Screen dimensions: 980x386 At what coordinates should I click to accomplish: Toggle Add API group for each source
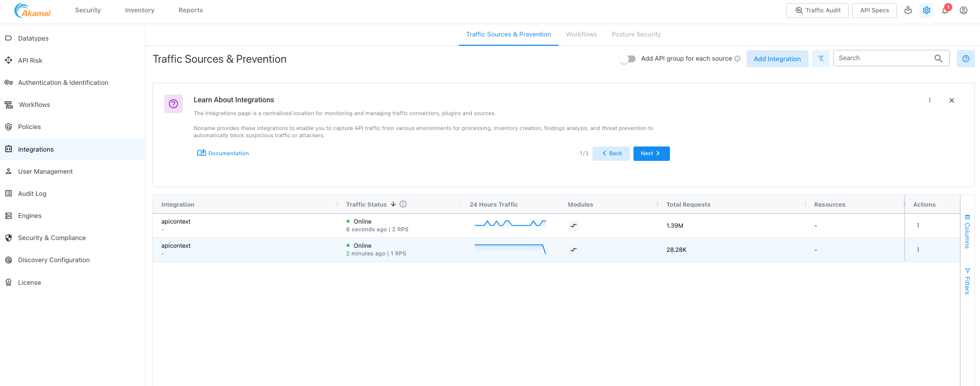coord(628,59)
